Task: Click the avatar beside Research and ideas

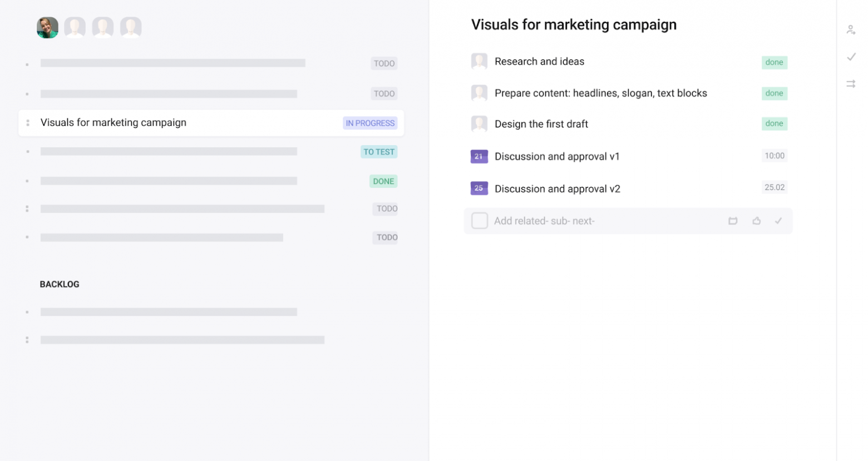Action: point(479,61)
